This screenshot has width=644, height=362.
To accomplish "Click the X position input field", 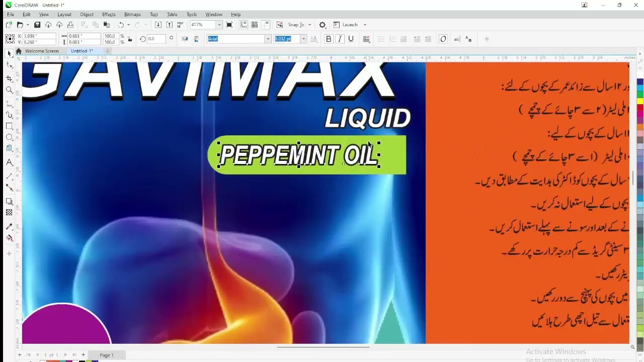I will click(39, 36).
